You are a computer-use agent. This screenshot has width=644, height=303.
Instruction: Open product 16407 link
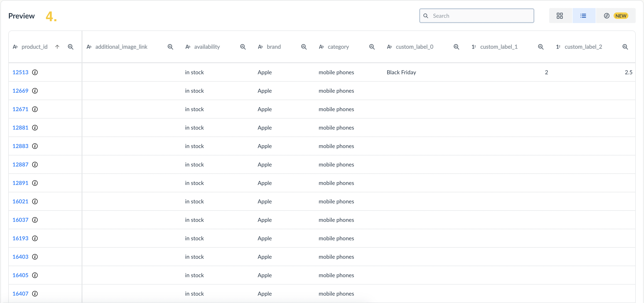point(20,294)
